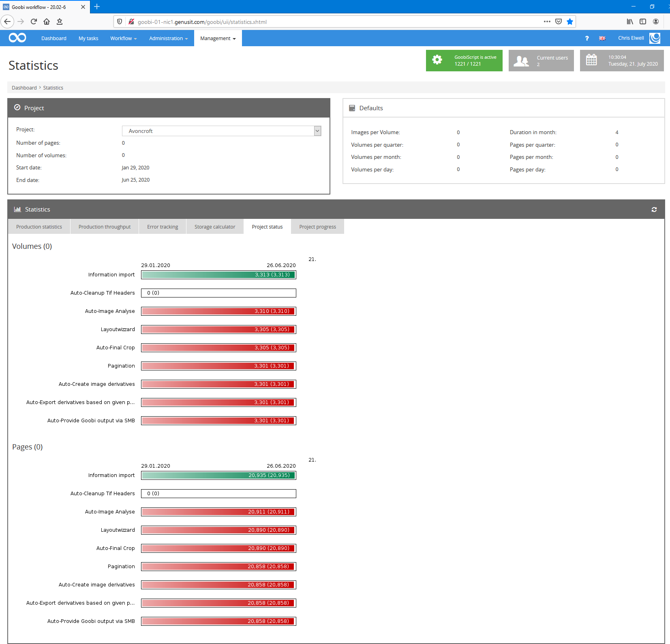
Task: Open browser library icon
Action: [x=630, y=21]
